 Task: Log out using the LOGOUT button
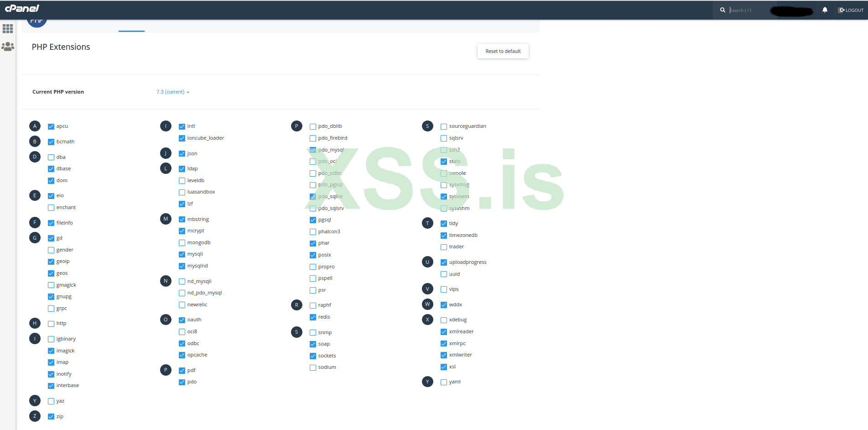click(x=851, y=10)
